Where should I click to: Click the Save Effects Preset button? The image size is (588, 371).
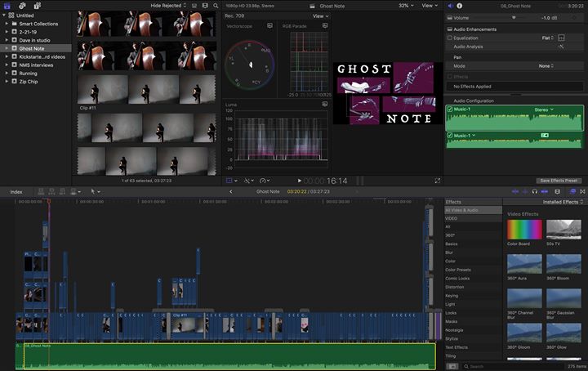point(559,181)
